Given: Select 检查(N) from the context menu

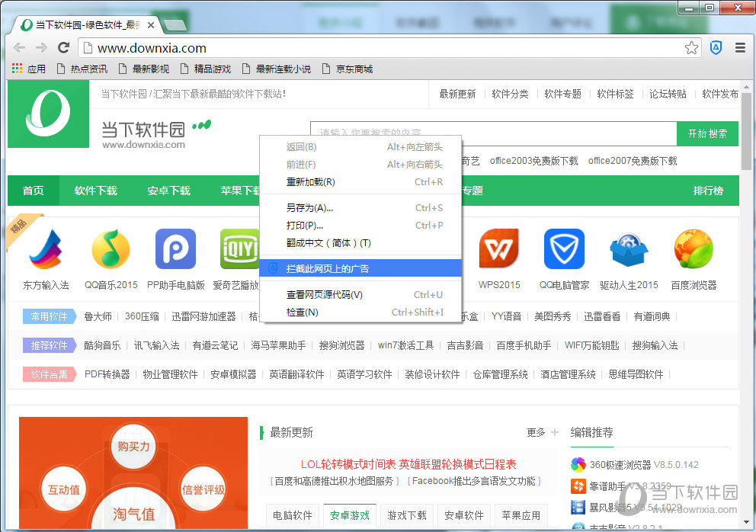Looking at the screenshot, I should pyautogui.click(x=360, y=312).
